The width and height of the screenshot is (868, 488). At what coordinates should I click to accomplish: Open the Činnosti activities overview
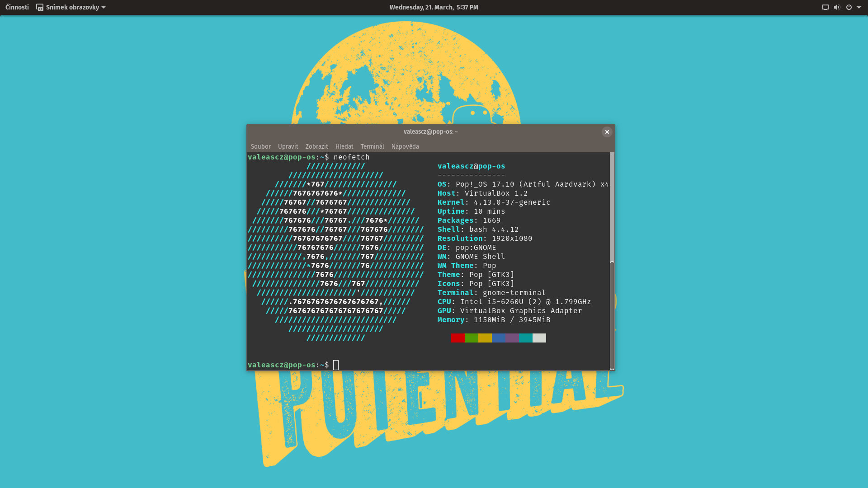point(17,7)
